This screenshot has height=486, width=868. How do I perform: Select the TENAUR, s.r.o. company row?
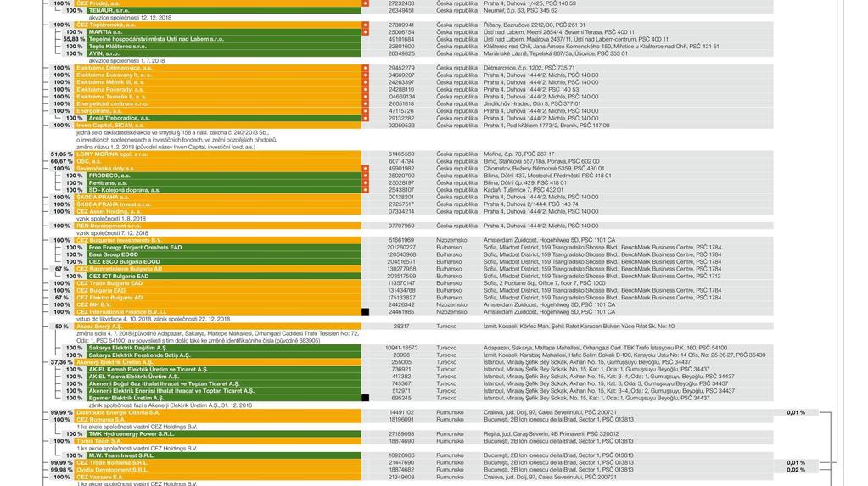(x=224, y=10)
